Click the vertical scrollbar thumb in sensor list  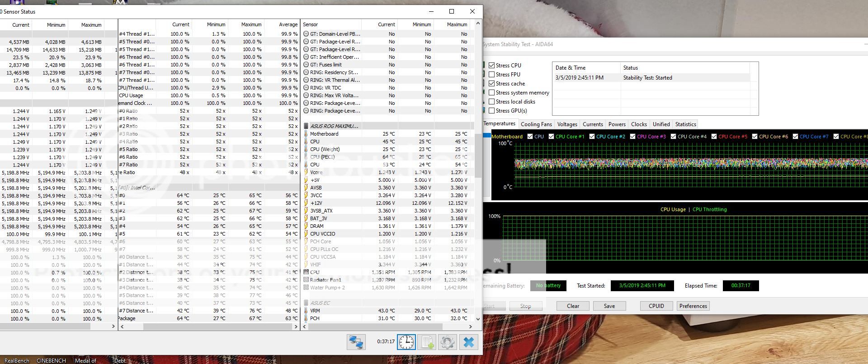tap(478, 155)
